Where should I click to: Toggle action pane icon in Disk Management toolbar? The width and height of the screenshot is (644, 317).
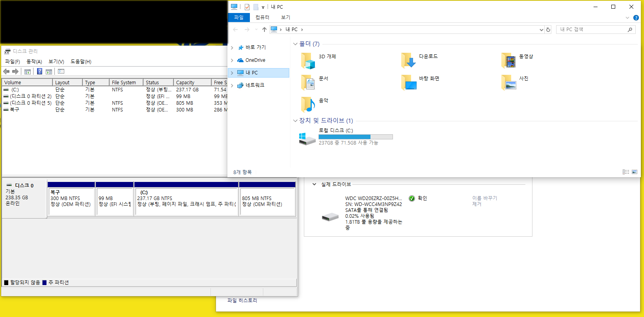(x=49, y=72)
